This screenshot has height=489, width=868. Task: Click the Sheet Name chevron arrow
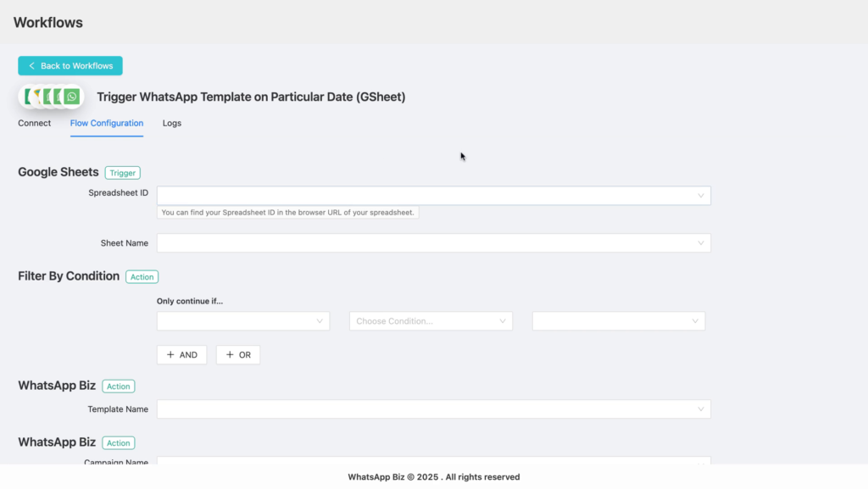click(700, 243)
